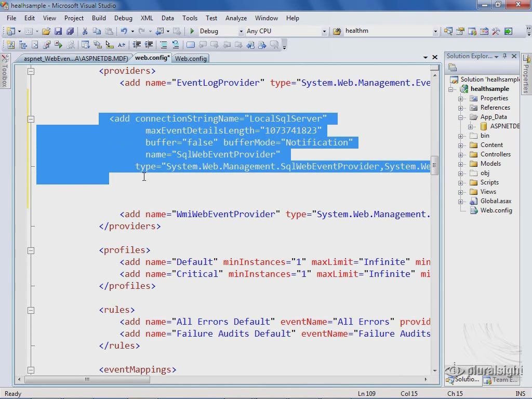Expand the Views folder node

[x=460, y=192]
